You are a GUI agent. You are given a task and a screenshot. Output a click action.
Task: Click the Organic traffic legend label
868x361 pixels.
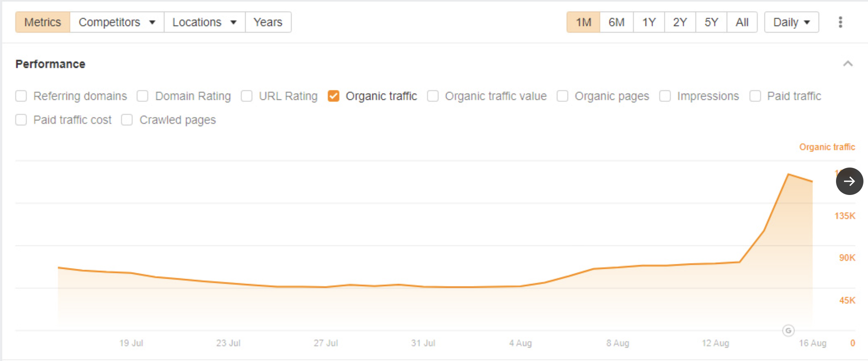click(827, 147)
